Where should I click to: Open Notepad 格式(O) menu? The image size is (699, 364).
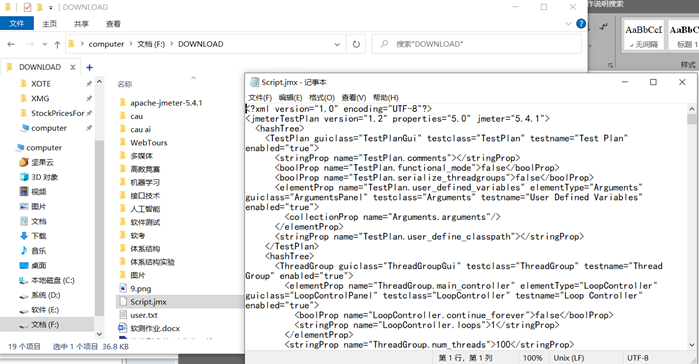[x=322, y=98]
